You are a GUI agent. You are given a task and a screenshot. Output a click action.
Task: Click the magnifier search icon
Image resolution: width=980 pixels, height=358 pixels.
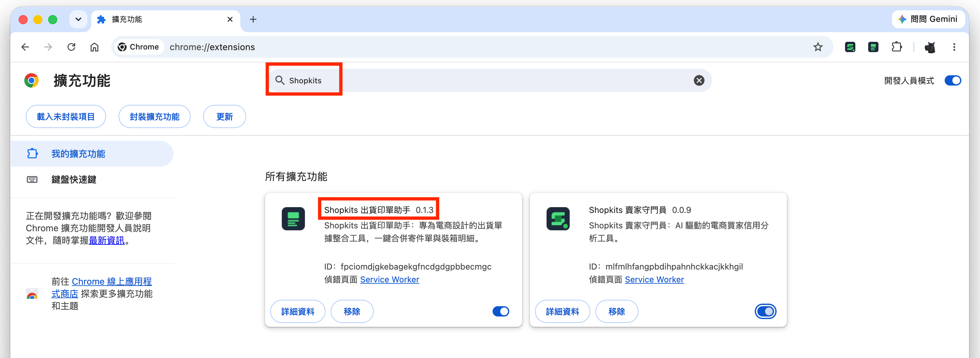(x=280, y=80)
